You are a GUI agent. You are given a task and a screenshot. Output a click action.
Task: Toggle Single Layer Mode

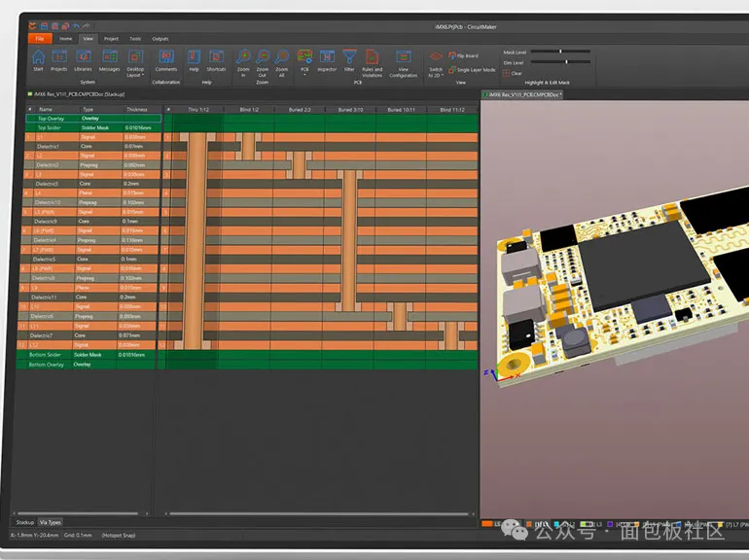(474, 70)
